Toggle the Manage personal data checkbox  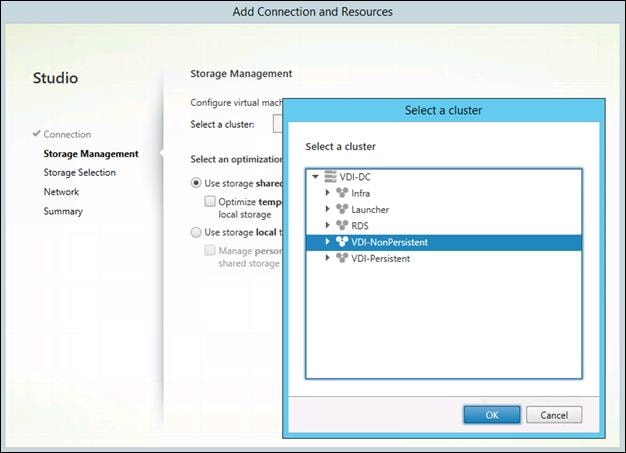click(x=210, y=250)
